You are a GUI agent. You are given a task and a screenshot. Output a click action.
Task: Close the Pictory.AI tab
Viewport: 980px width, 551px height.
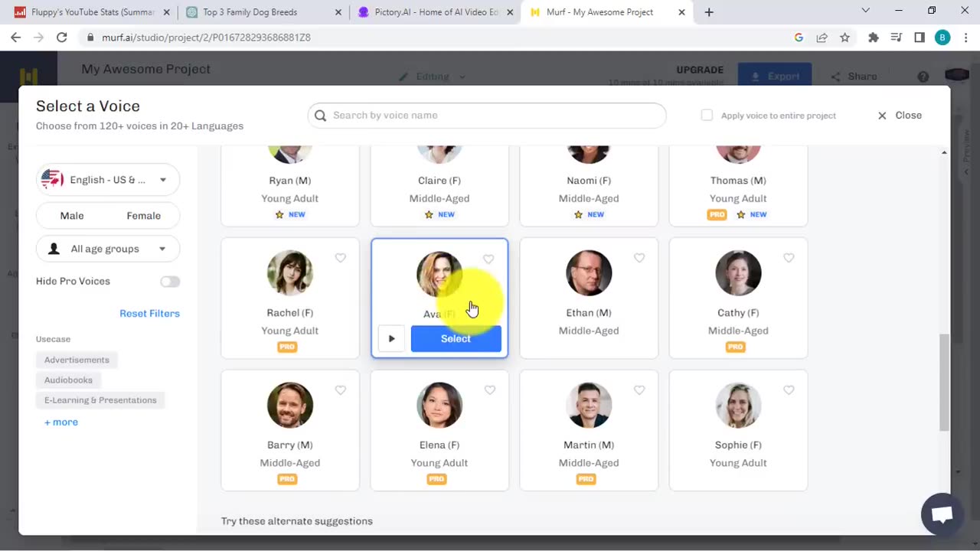coord(510,12)
